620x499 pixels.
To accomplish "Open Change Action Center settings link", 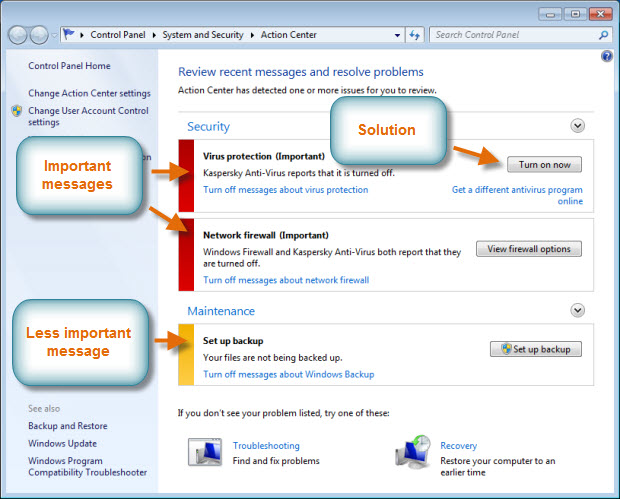I will click(89, 93).
